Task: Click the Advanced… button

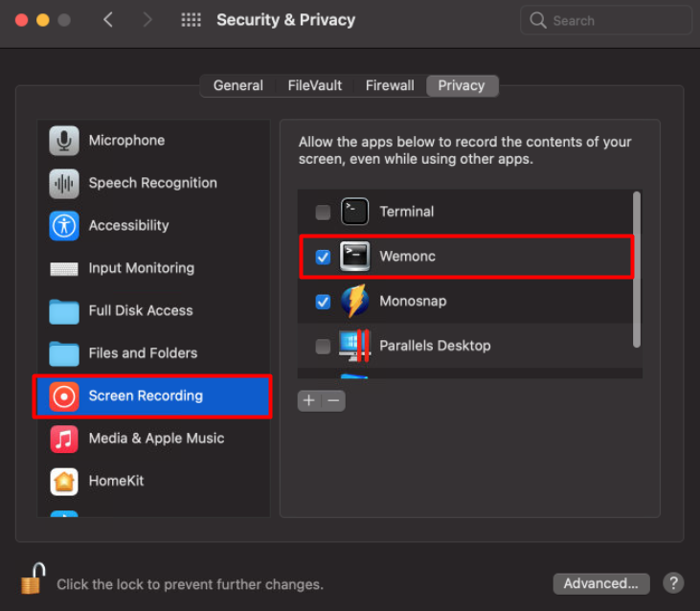Action: pyautogui.click(x=600, y=583)
